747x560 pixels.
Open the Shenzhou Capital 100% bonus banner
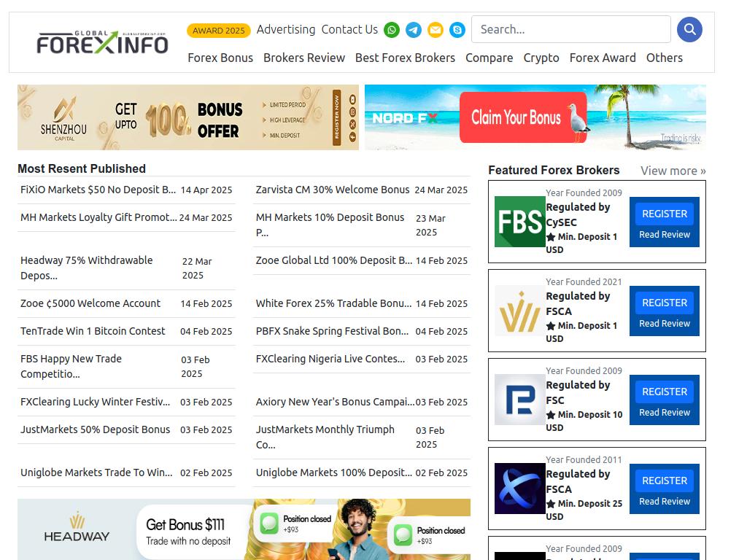pyautogui.click(x=188, y=117)
